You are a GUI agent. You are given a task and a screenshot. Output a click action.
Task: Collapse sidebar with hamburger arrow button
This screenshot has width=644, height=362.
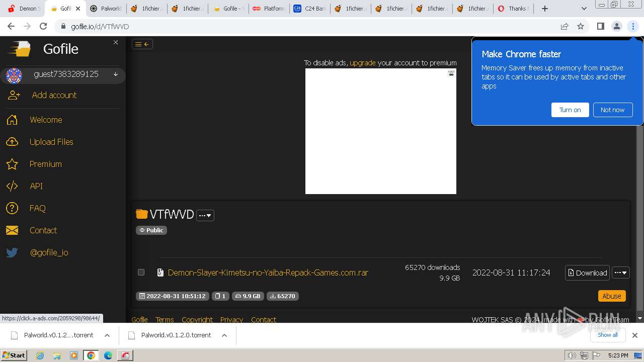[x=142, y=44]
